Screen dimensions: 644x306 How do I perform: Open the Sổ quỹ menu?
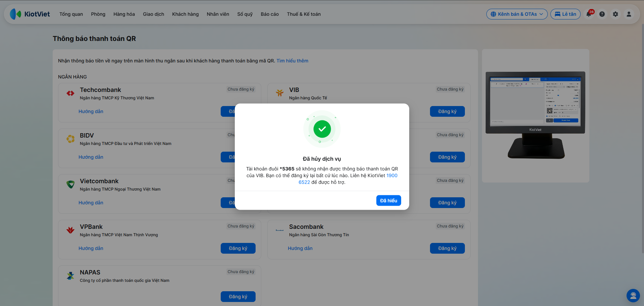245,14
